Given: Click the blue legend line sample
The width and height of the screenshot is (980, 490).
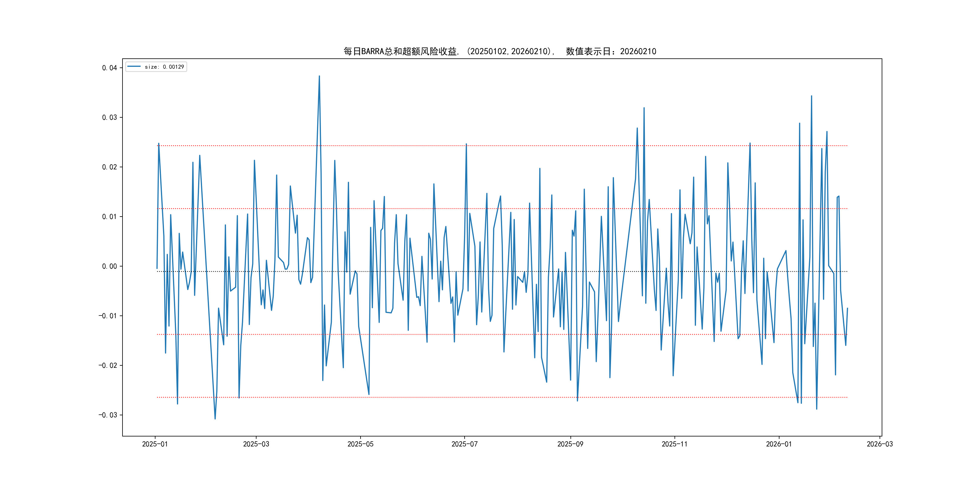Looking at the screenshot, I should pyautogui.click(x=134, y=67).
